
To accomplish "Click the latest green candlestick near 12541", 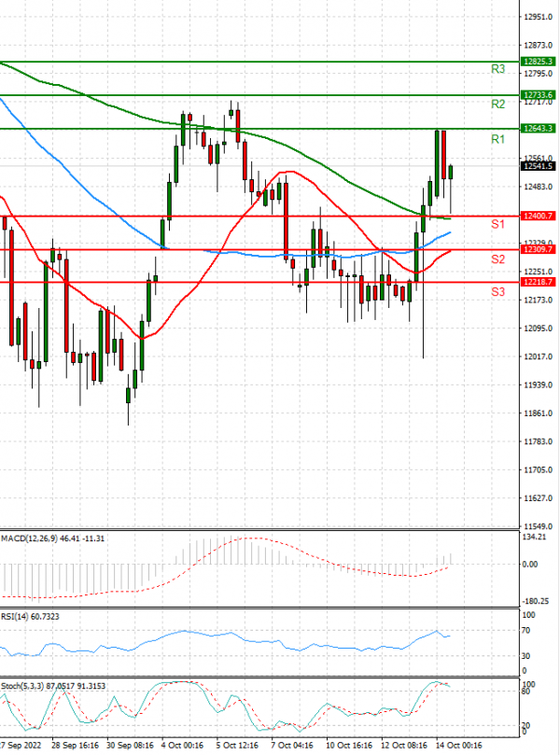I will click(x=451, y=173).
